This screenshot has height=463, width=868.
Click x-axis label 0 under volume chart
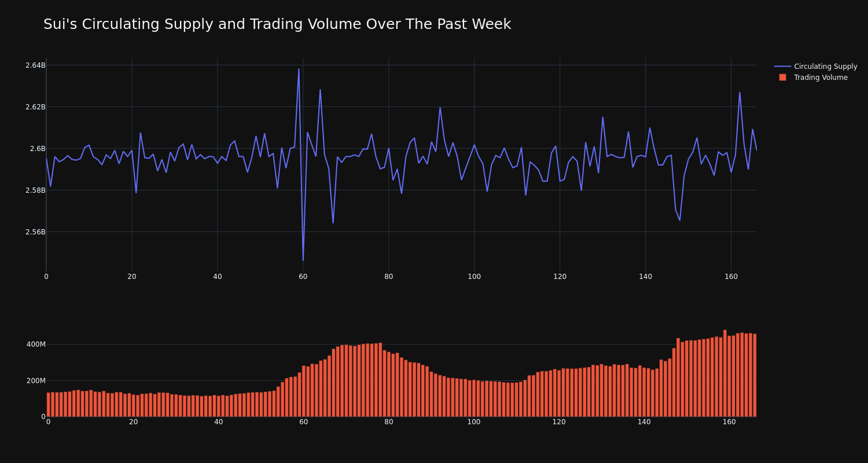49,422
